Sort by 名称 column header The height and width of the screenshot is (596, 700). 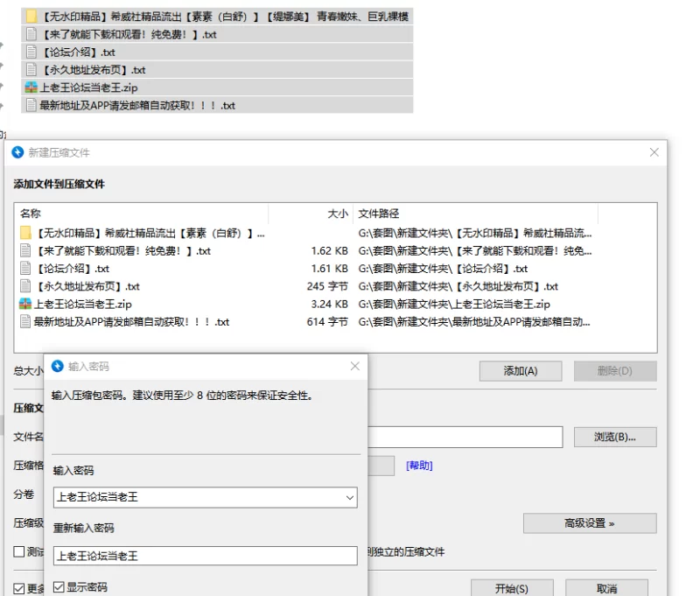point(31,214)
